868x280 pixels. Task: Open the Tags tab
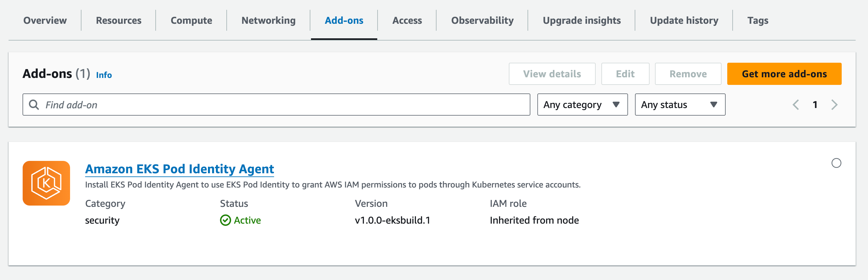coord(757,21)
